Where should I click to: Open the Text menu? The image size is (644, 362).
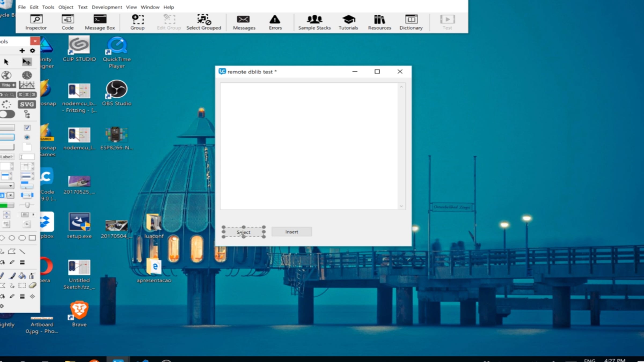(x=83, y=7)
